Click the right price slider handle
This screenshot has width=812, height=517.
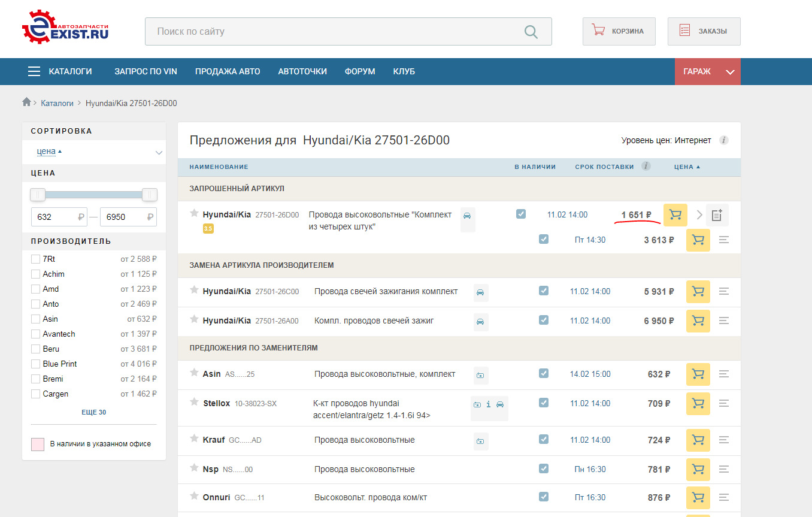tap(150, 195)
